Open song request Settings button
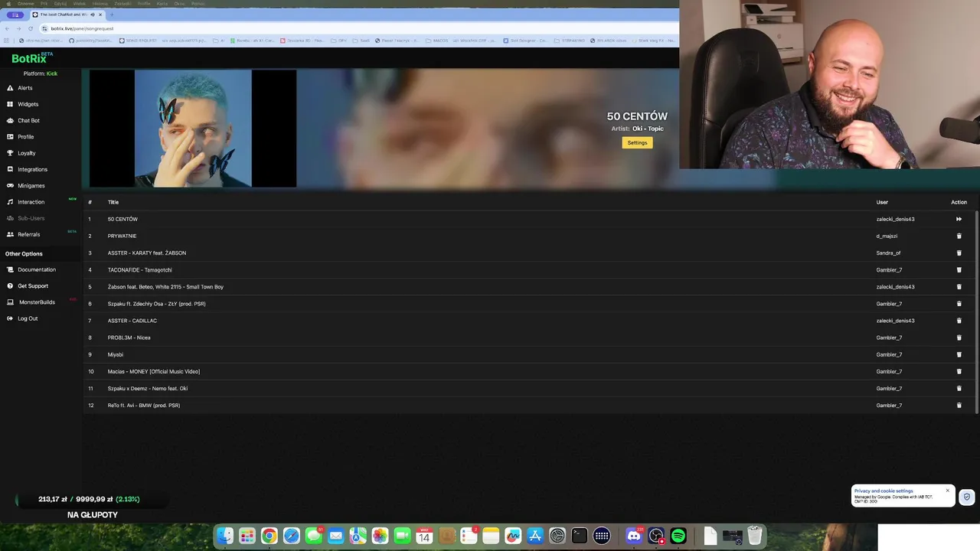Image resolution: width=980 pixels, height=551 pixels. click(x=637, y=143)
